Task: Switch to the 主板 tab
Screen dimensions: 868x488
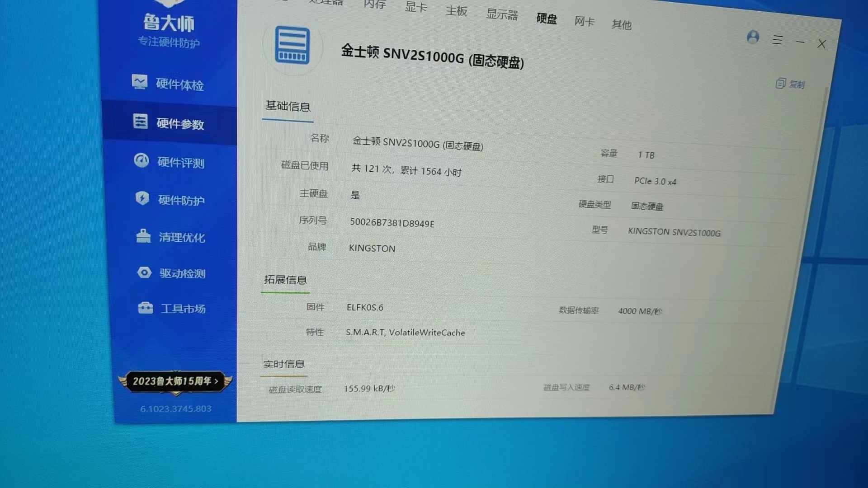Action: [456, 11]
